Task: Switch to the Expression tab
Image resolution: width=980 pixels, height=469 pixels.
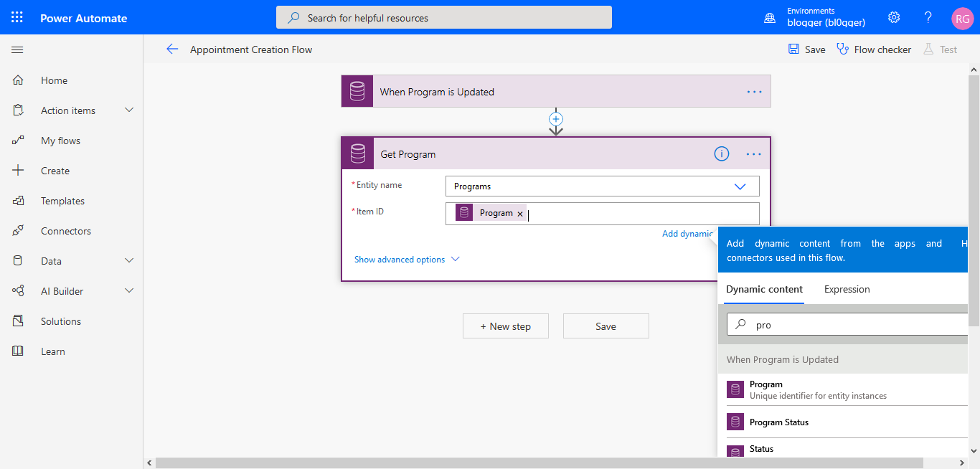Action: point(847,289)
